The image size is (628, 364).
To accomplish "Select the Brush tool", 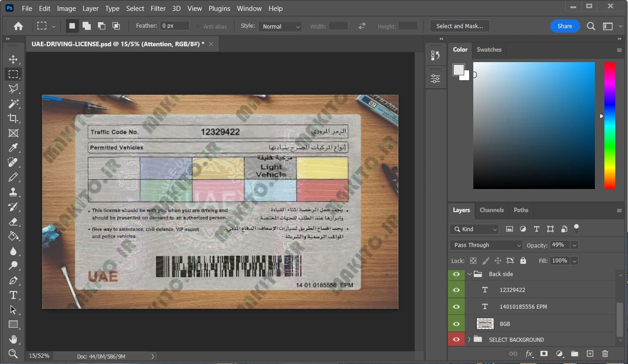I will point(13,177).
